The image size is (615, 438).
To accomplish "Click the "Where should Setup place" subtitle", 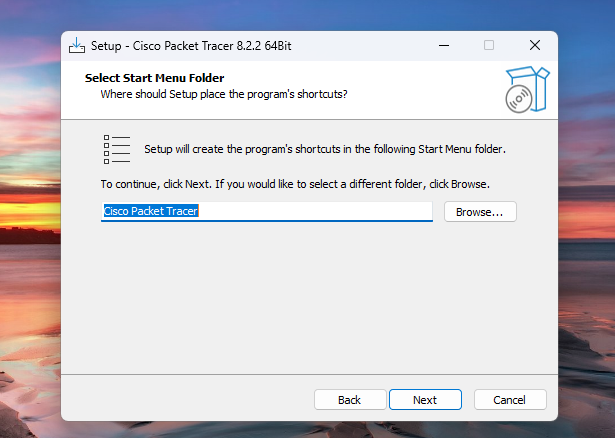I will [x=223, y=94].
